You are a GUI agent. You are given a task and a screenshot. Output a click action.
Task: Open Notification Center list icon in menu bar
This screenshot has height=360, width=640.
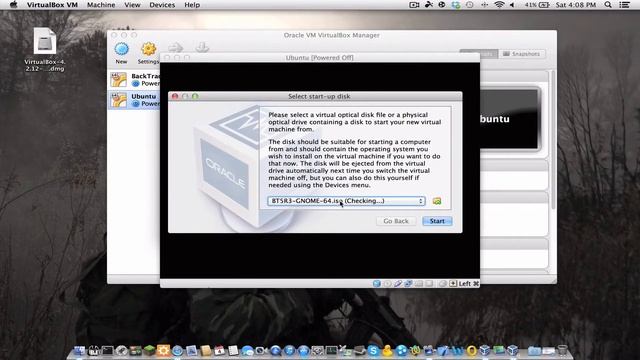click(x=624, y=5)
